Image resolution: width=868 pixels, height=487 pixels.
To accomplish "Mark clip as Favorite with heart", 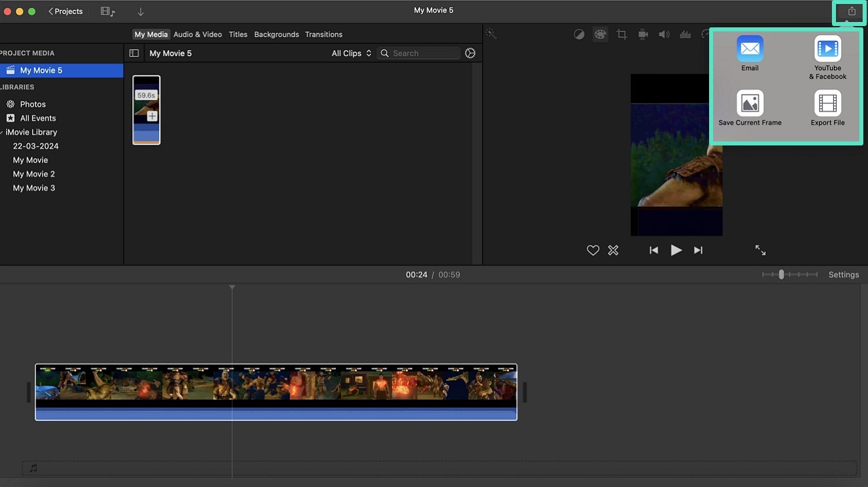I will click(593, 250).
